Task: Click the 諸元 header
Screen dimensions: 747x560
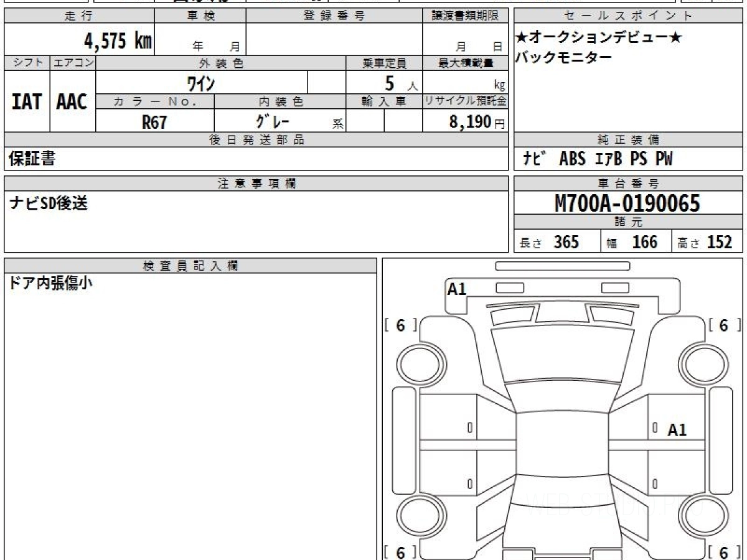Action: tap(629, 222)
